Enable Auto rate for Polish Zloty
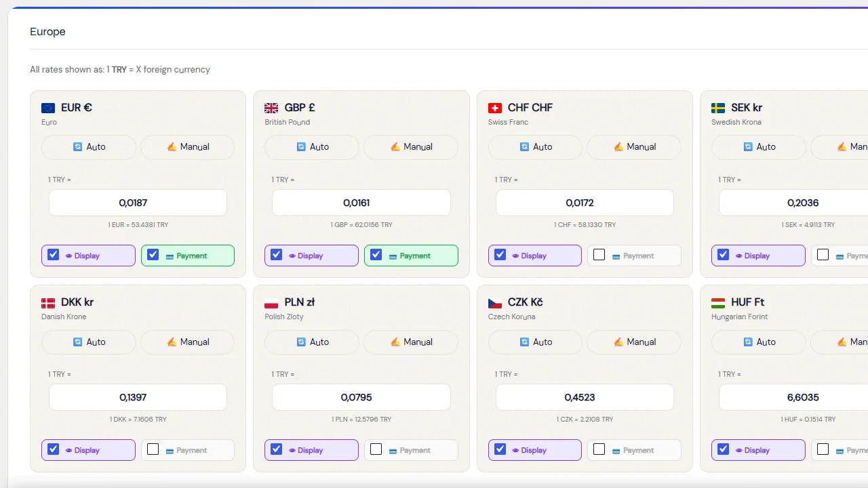Image resolution: width=868 pixels, height=488 pixels. point(312,342)
